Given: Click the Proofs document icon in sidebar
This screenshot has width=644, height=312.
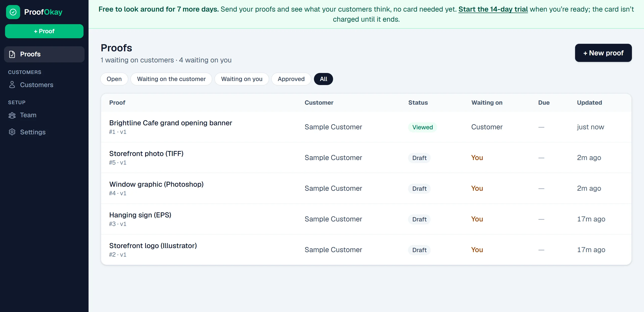Looking at the screenshot, I should 12,54.
